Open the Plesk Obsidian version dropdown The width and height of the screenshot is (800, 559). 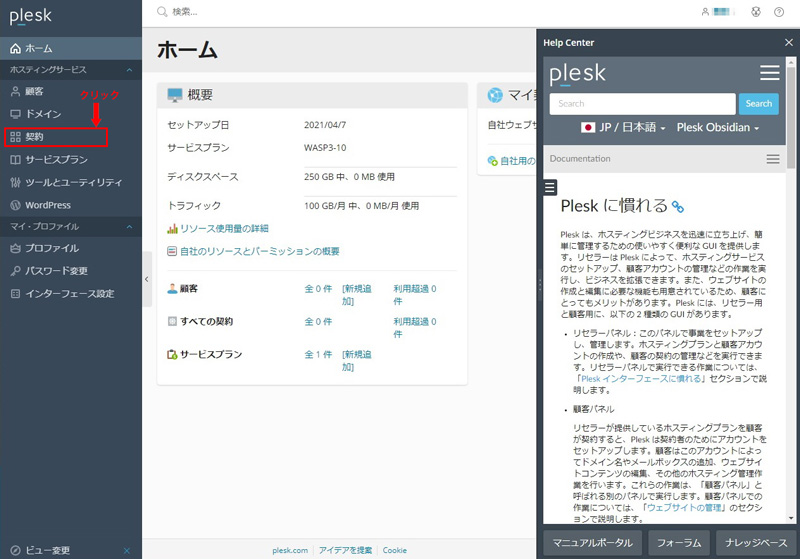(717, 128)
